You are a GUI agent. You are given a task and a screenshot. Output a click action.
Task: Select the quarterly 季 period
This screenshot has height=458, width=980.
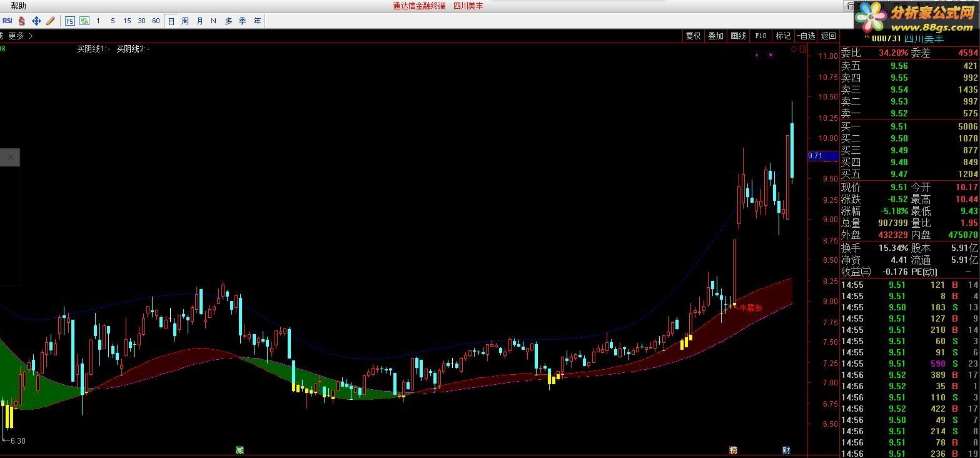click(x=243, y=21)
